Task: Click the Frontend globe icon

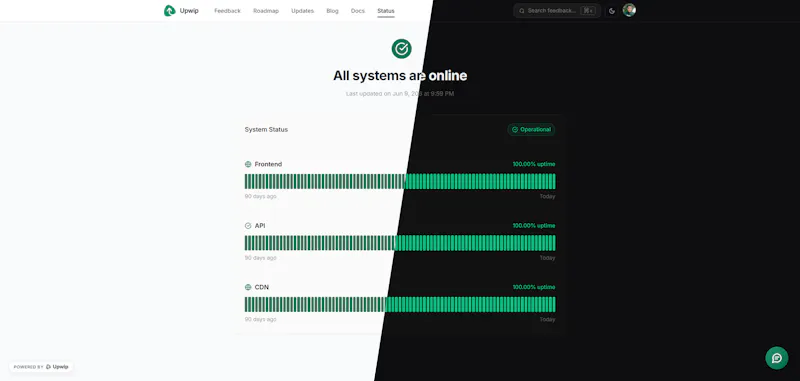Action: pyautogui.click(x=248, y=164)
